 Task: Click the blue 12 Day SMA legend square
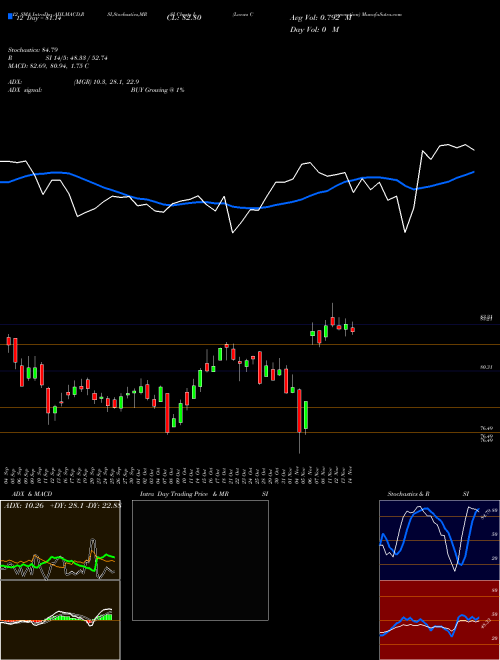[x=10, y=16]
